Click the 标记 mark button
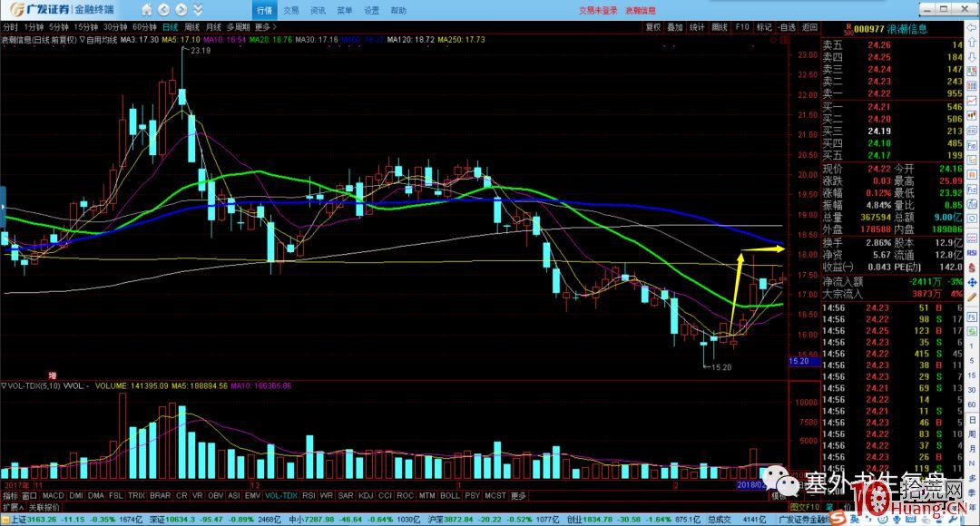 coord(764,27)
